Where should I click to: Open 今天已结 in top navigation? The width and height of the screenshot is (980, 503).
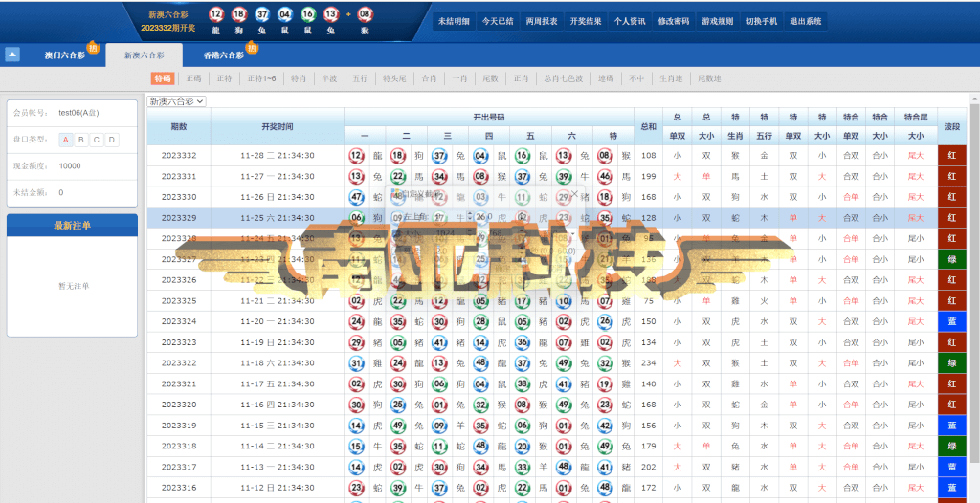click(498, 21)
